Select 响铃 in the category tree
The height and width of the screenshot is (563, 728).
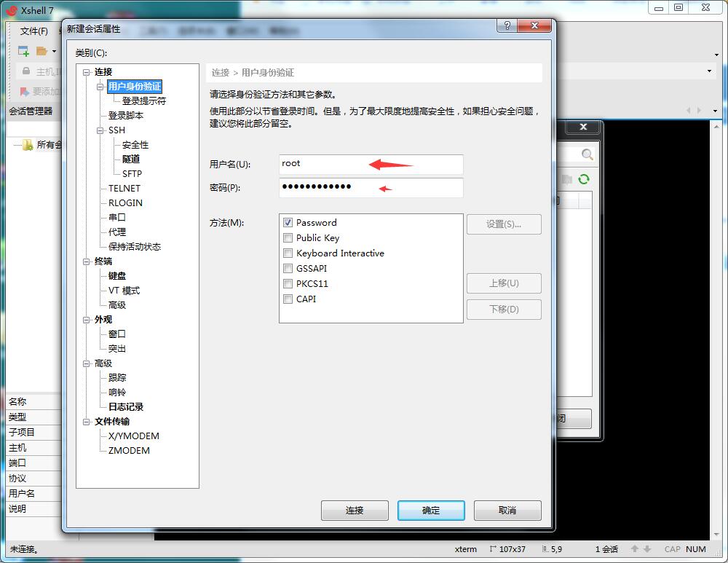[x=117, y=392]
